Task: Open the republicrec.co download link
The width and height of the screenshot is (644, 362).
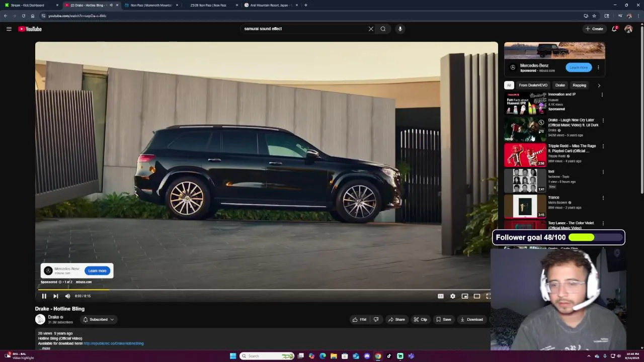Action: [x=113, y=343]
